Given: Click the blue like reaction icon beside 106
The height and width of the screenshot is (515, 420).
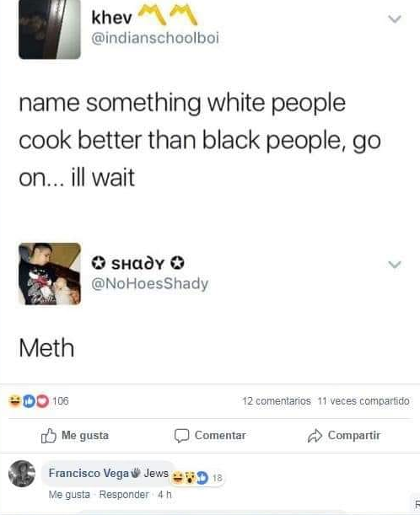Looking at the screenshot, I should pyautogui.click(x=29, y=401).
